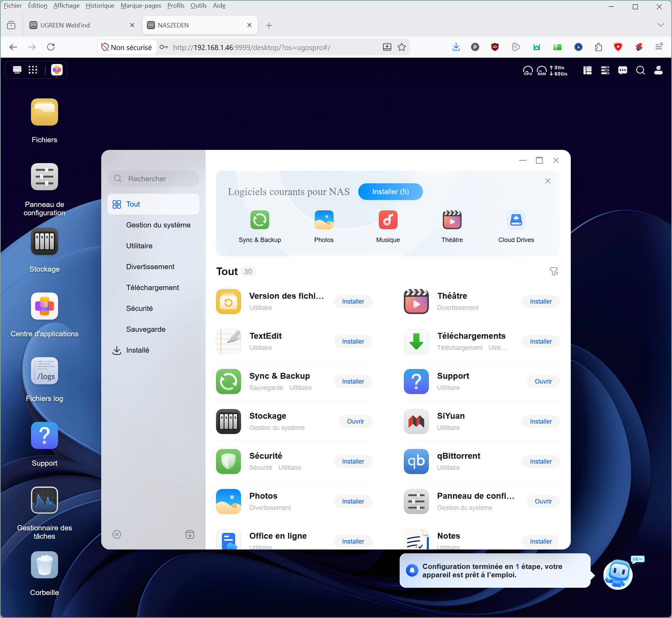Install the SiYuan app
This screenshot has height=618, width=672.
(541, 422)
